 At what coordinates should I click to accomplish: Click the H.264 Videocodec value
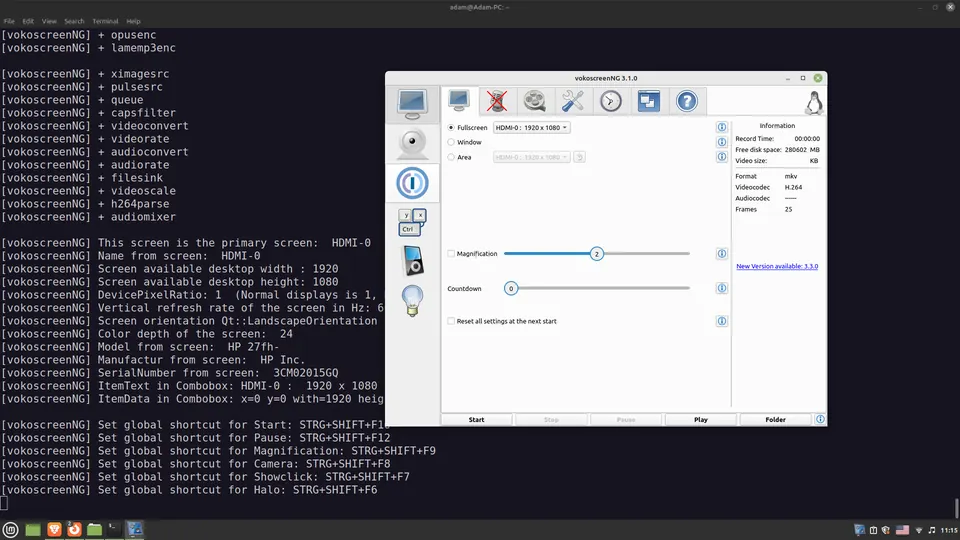(x=793, y=187)
